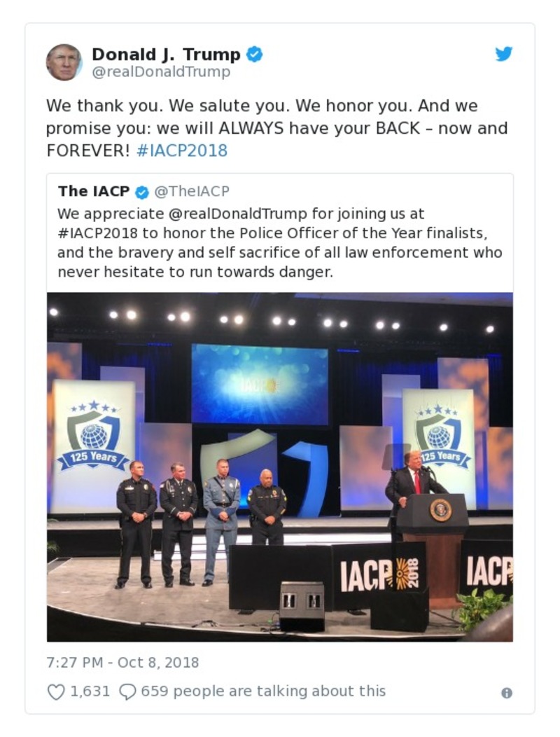Click The IACP account name
The height and width of the screenshot is (737, 560).
pos(93,191)
